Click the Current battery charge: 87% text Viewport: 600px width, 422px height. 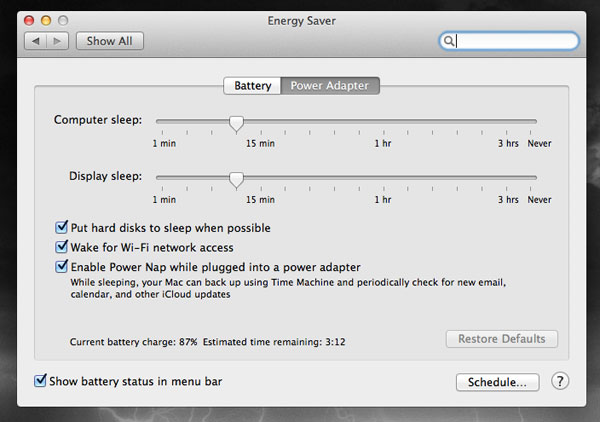tap(134, 342)
